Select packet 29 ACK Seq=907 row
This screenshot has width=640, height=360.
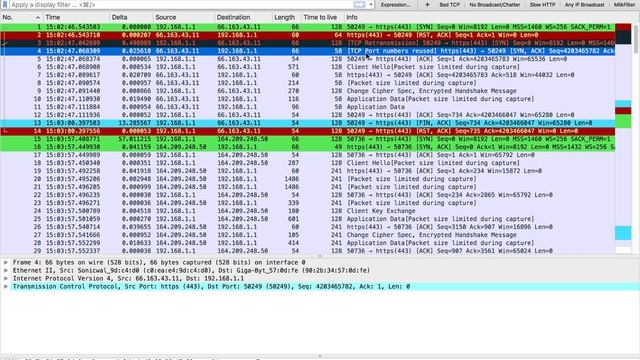click(x=307, y=251)
